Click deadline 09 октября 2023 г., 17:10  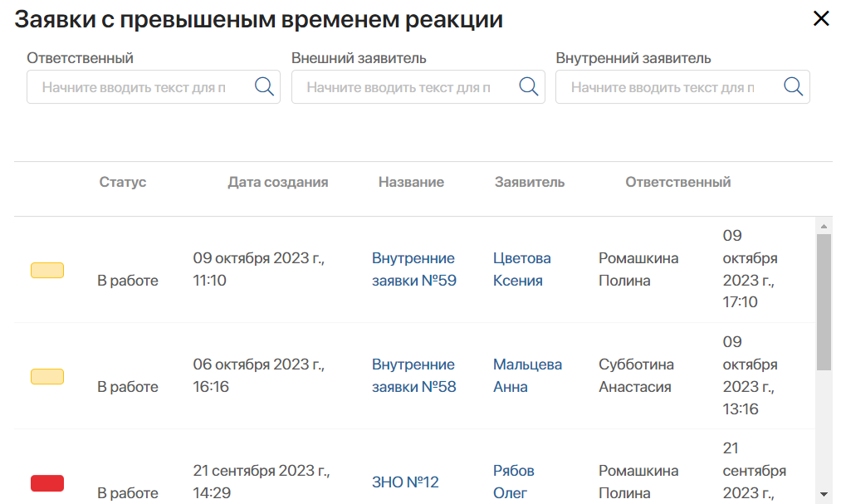click(x=750, y=269)
